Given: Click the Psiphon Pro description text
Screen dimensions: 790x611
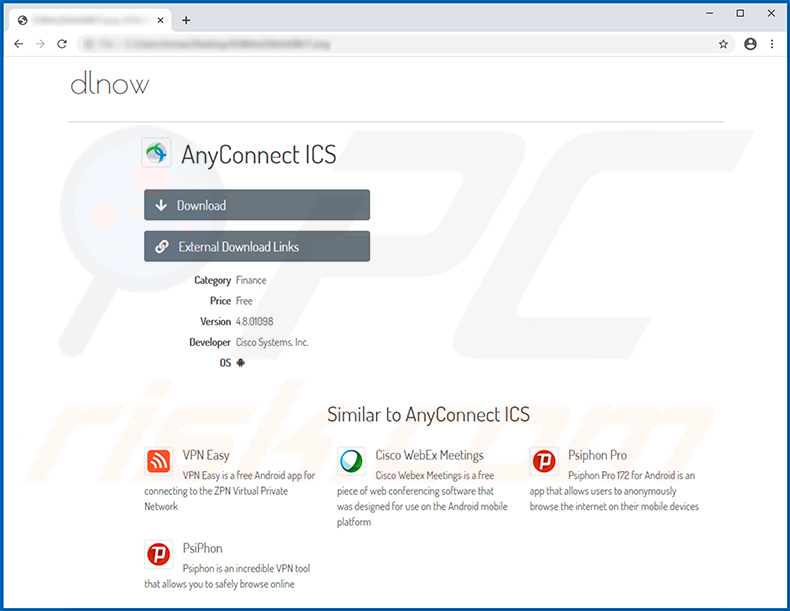Looking at the screenshot, I should [614, 491].
